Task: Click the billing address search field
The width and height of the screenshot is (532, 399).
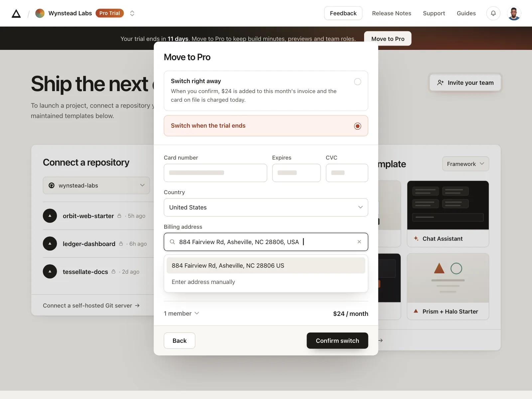Action: pos(266,242)
